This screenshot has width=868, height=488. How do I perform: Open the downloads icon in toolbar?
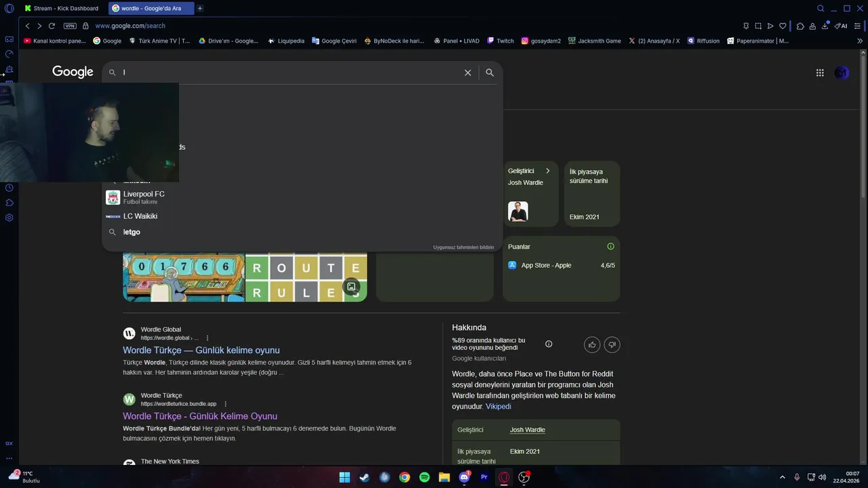[825, 26]
